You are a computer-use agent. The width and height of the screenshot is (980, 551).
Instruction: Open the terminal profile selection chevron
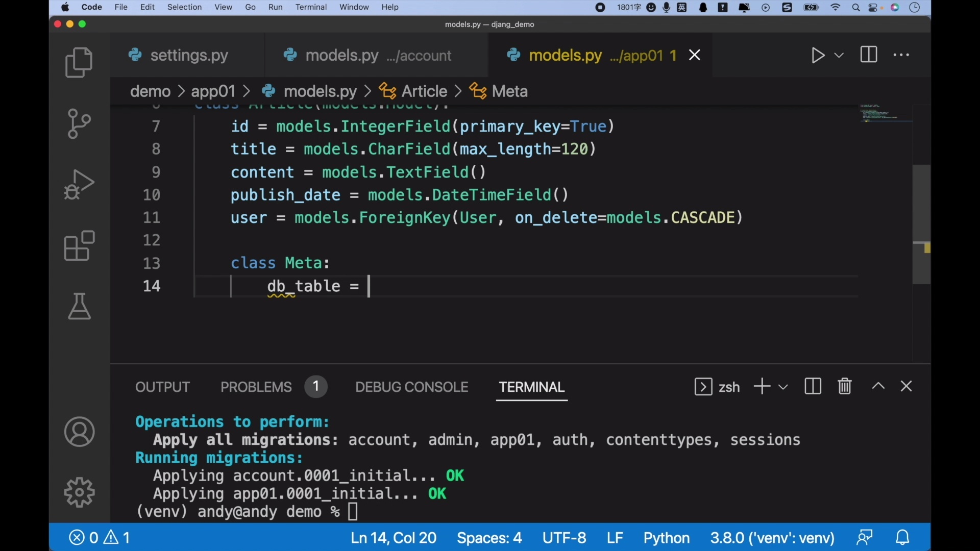pos(783,386)
